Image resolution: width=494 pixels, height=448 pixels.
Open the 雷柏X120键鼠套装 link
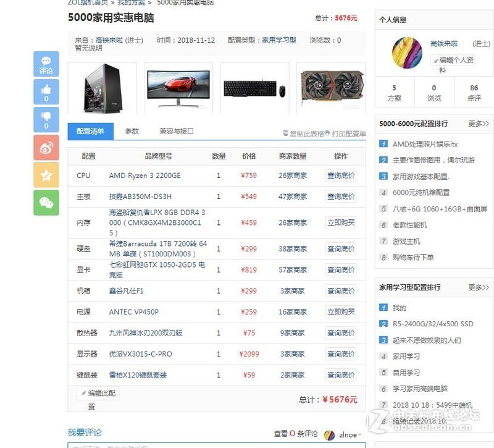(138, 375)
